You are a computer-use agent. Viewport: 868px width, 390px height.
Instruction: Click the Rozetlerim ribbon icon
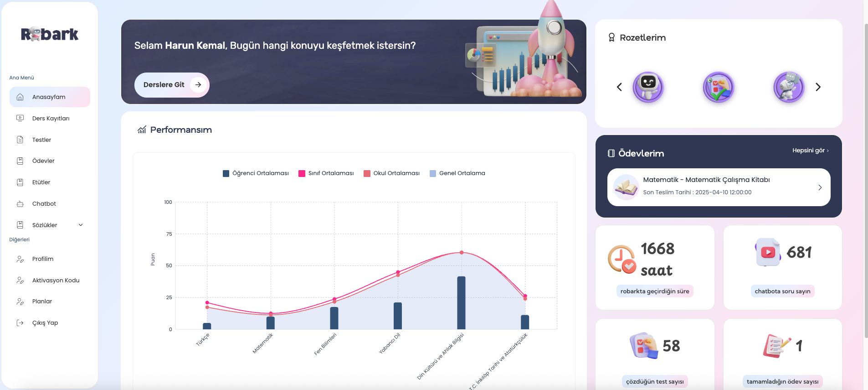click(611, 37)
